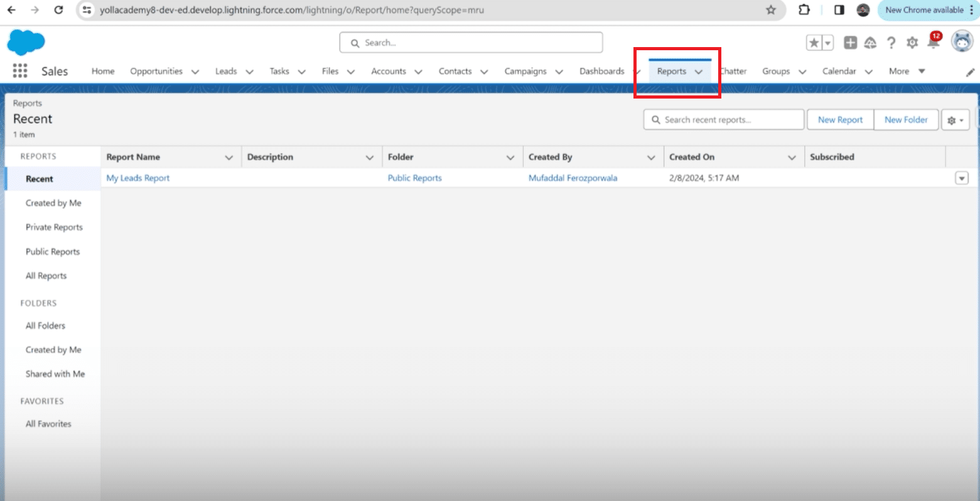Select Public Reports in the sidebar
The height and width of the screenshot is (501, 980).
tap(53, 252)
